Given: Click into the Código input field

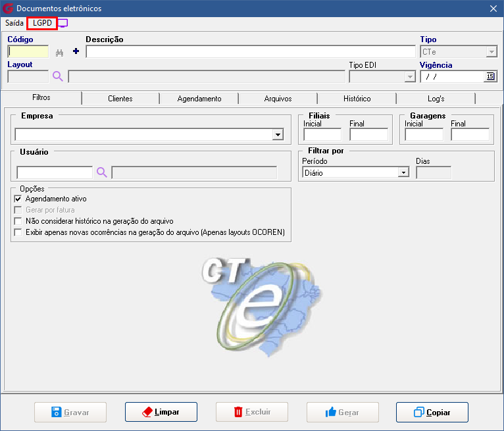Looking at the screenshot, I should pos(28,51).
